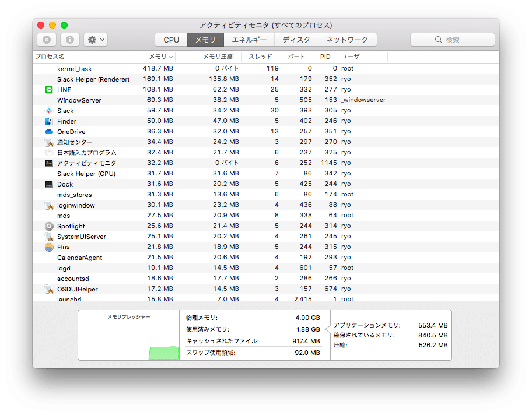Select the メモリ tab
The height and width of the screenshot is (415, 532).
[x=205, y=40]
